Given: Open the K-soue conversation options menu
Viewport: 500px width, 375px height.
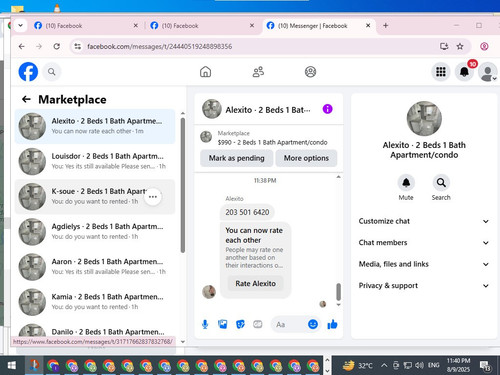Looking at the screenshot, I should (x=153, y=197).
